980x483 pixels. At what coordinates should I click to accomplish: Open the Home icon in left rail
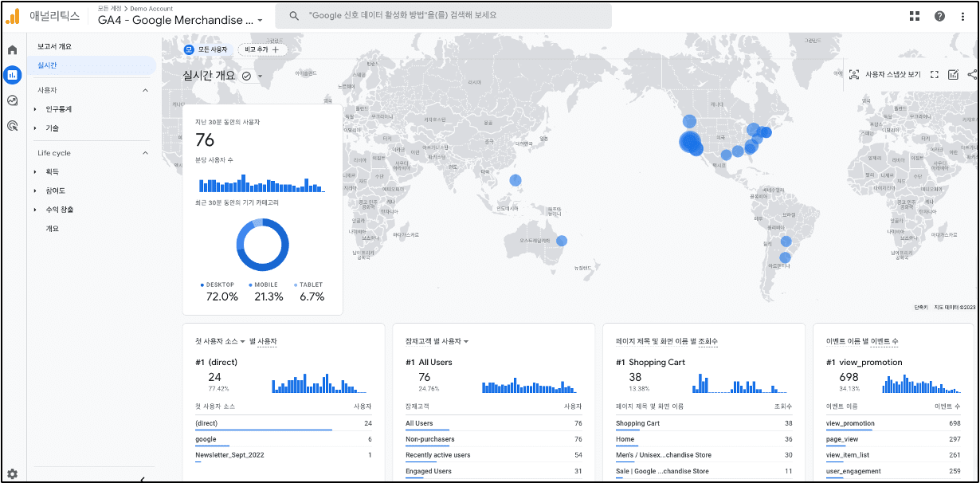[13, 50]
